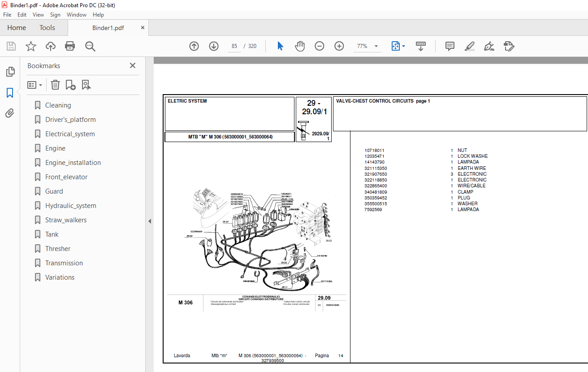The height and width of the screenshot is (372, 588).
Task: Close the Binder1.pdf tab
Action: 143,28
